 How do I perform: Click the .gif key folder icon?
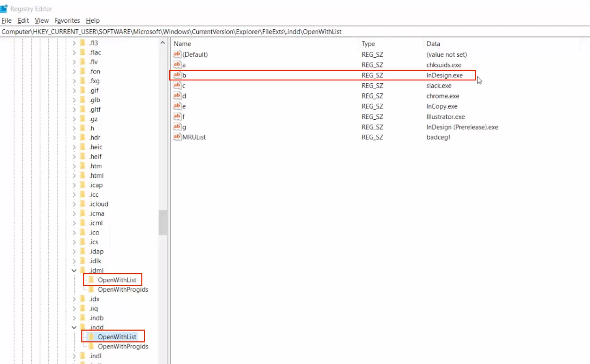point(83,90)
